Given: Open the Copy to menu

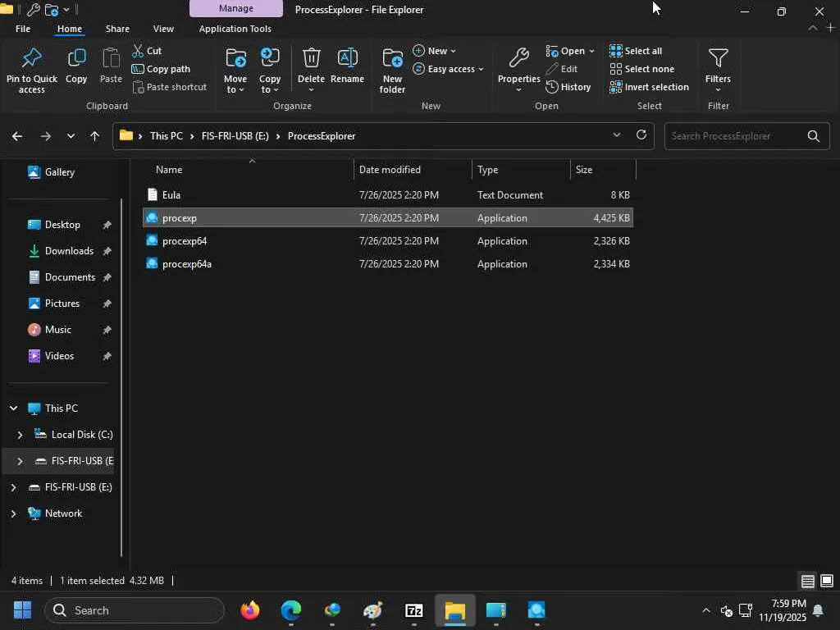Looking at the screenshot, I should coord(269,71).
